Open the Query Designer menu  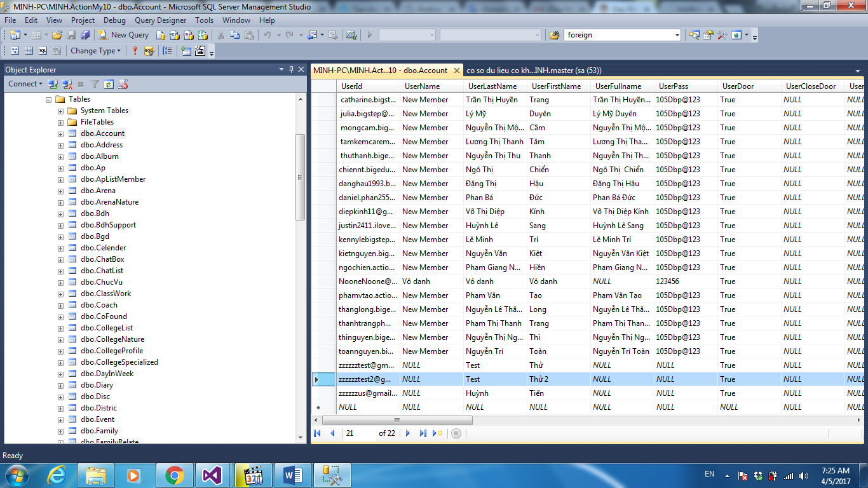tap(160, 20)
